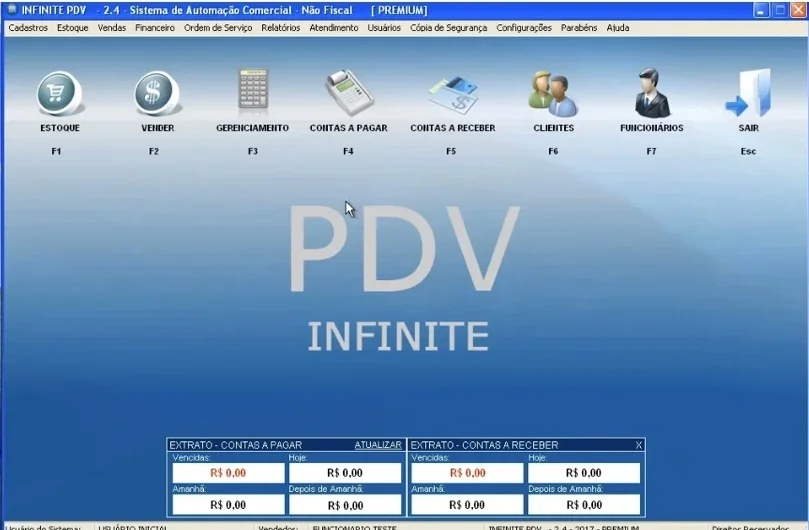Click the FUNCIONÁRIOS label text
The height and width of the screenshot is (530, 809).
click(x=652, y=128)
